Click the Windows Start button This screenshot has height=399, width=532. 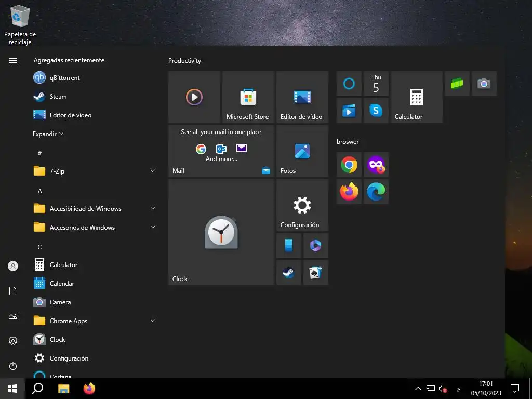coord(12,389)
